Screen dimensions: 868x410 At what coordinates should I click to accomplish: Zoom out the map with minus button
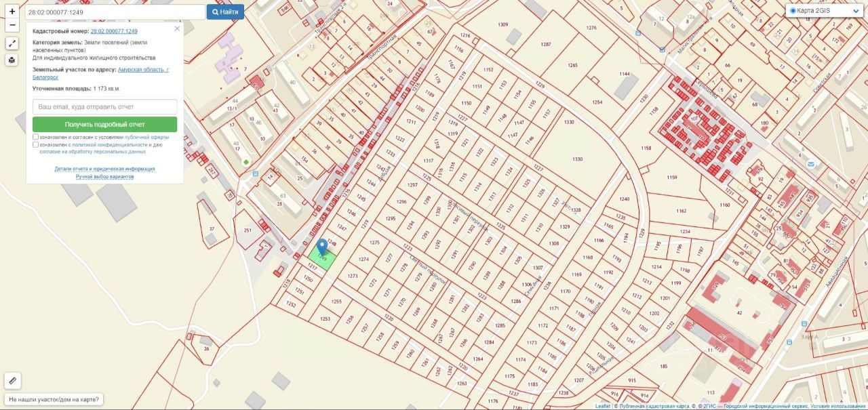12,26
